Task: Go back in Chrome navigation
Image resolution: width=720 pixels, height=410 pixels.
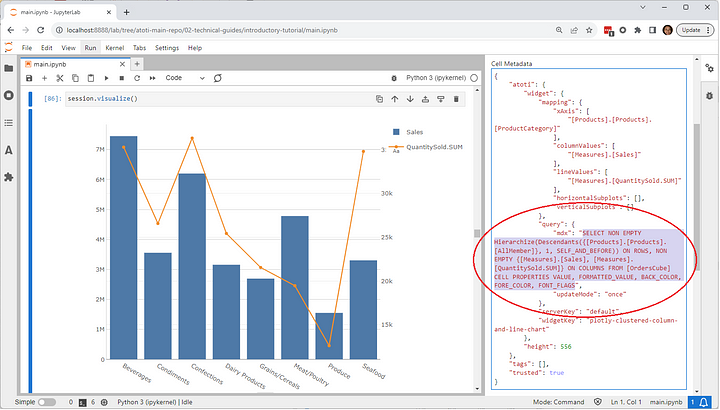Action: tap(11, 30)
